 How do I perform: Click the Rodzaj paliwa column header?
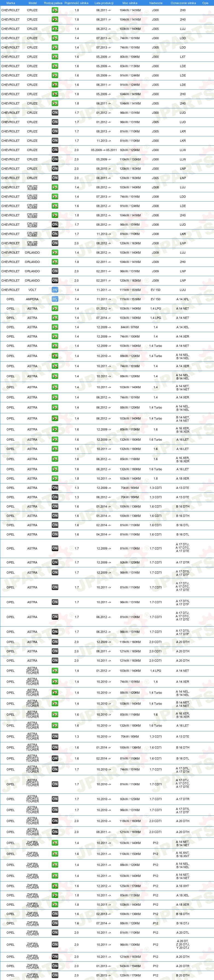point(53,3)
